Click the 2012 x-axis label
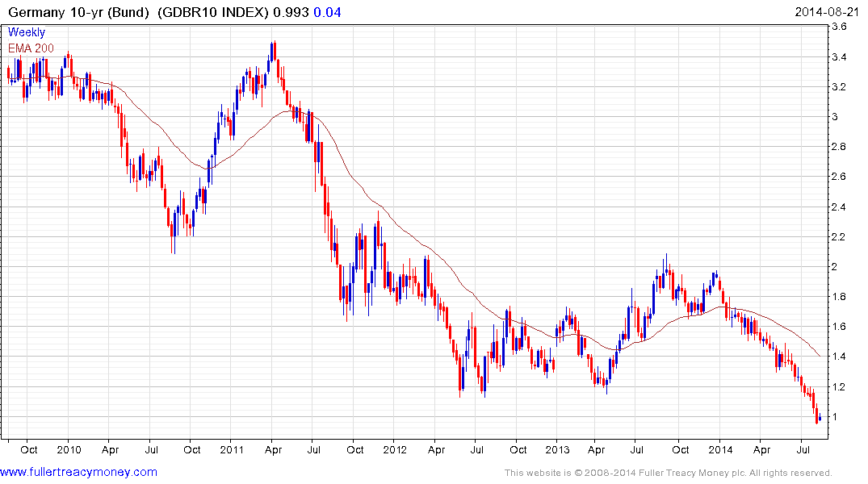868x484 pixels. [x=395, y=449]
